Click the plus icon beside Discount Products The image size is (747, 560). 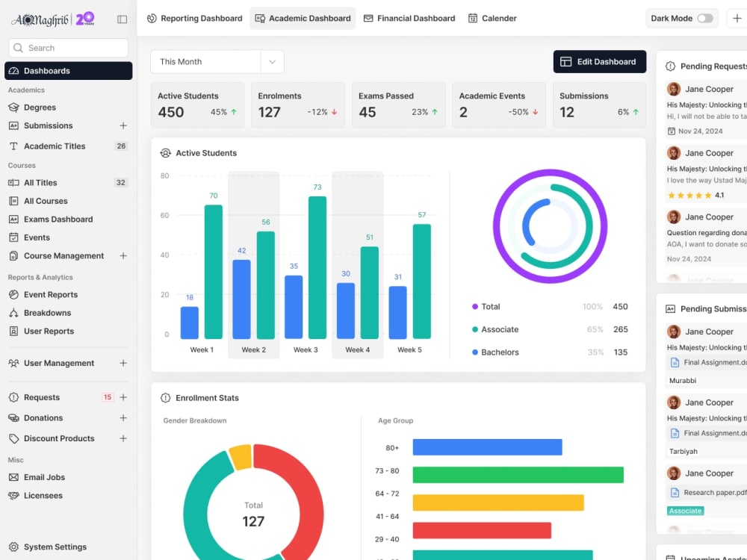[123, 438]
